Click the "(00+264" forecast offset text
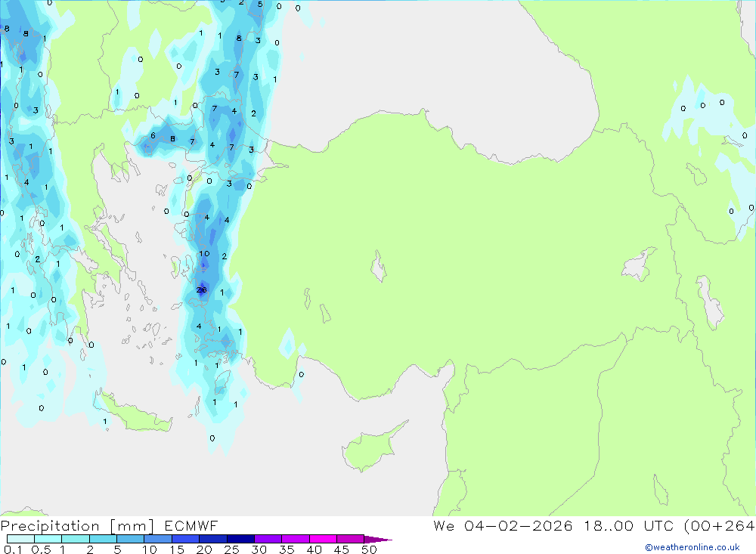This screenshot has width=756, height=554. click(x=720, y=526)
